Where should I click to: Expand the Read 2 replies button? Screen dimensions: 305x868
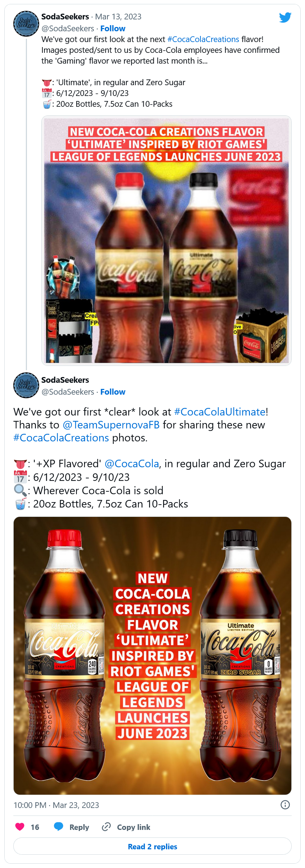[152, 846]
